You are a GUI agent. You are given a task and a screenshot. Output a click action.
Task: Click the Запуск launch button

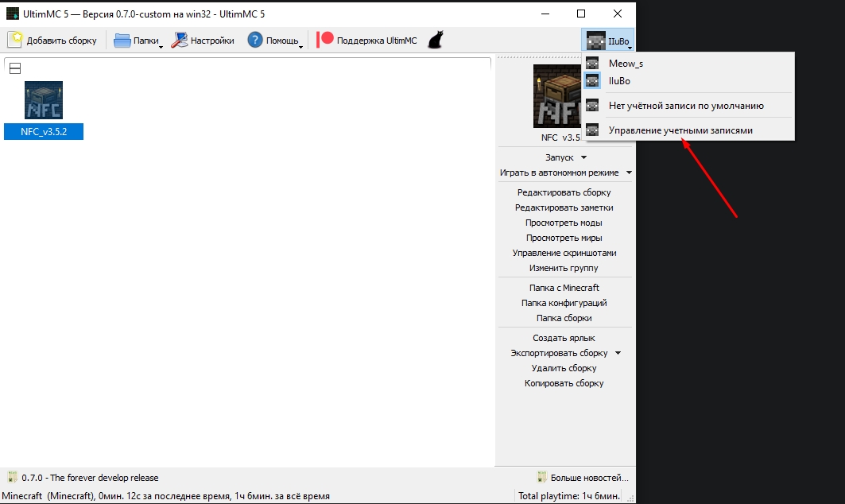point(559,157)
